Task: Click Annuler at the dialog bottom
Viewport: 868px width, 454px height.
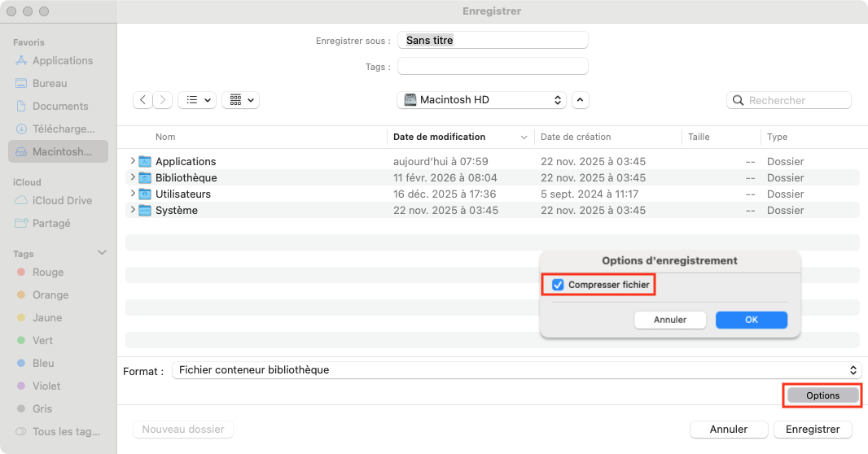Action: tap(729, 430)
